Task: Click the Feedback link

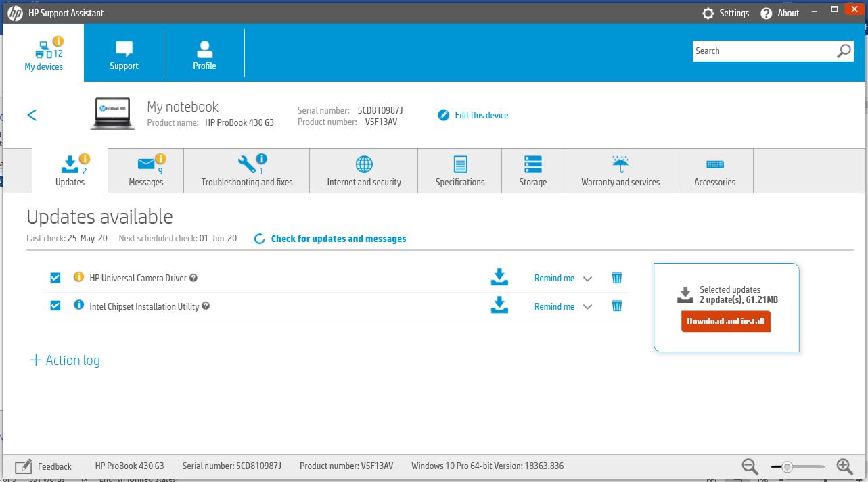Action: pos(55,466)
